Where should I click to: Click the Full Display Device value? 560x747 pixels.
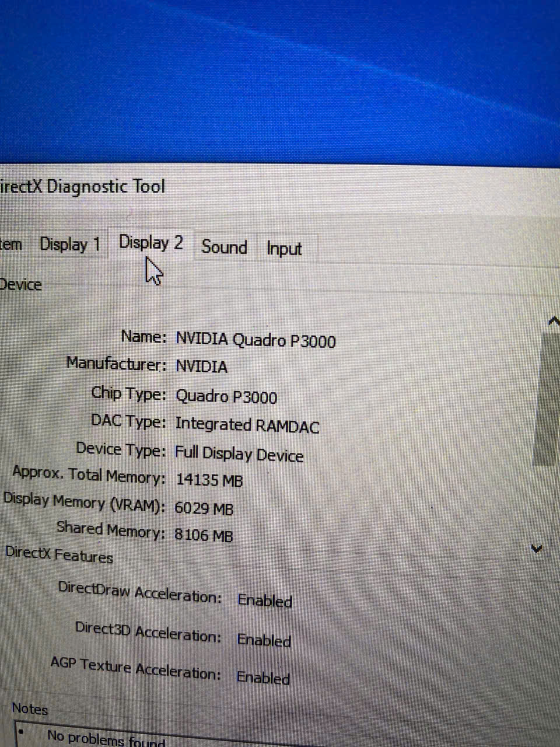[x=239, y=454]
